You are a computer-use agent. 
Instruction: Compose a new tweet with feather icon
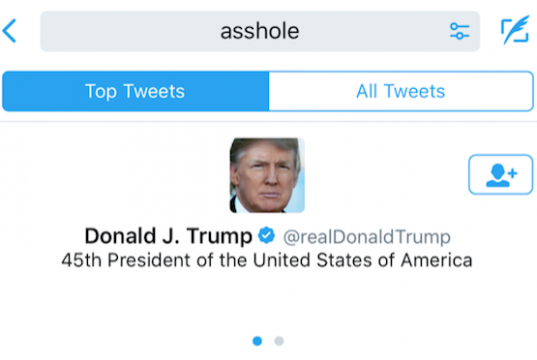pyautogui.click(x=515, y=30)
